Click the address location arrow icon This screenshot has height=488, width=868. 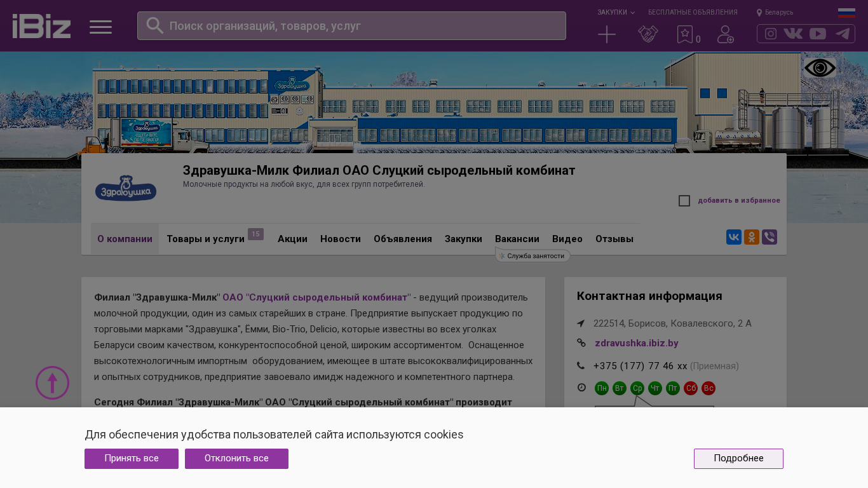[581, 323]
